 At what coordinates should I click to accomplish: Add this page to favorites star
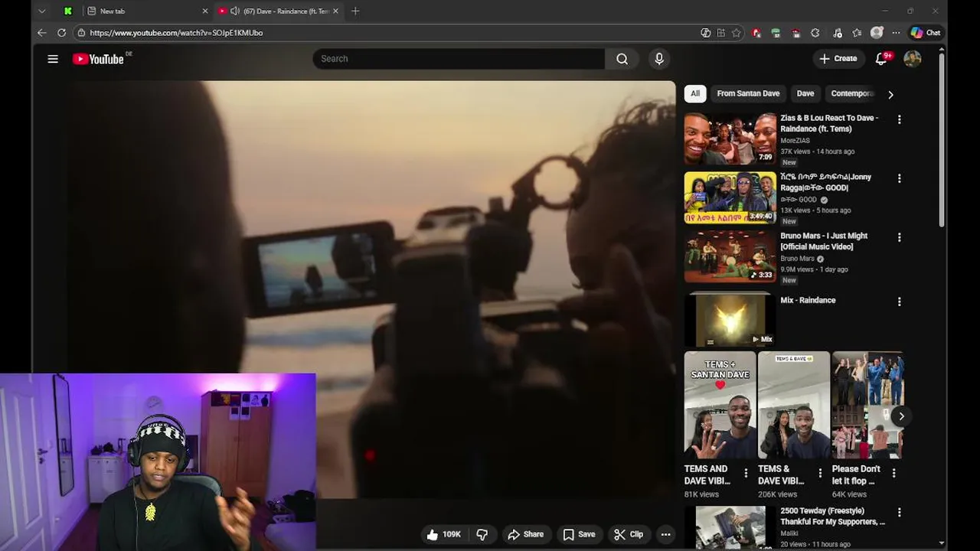(x=737, y=33)
